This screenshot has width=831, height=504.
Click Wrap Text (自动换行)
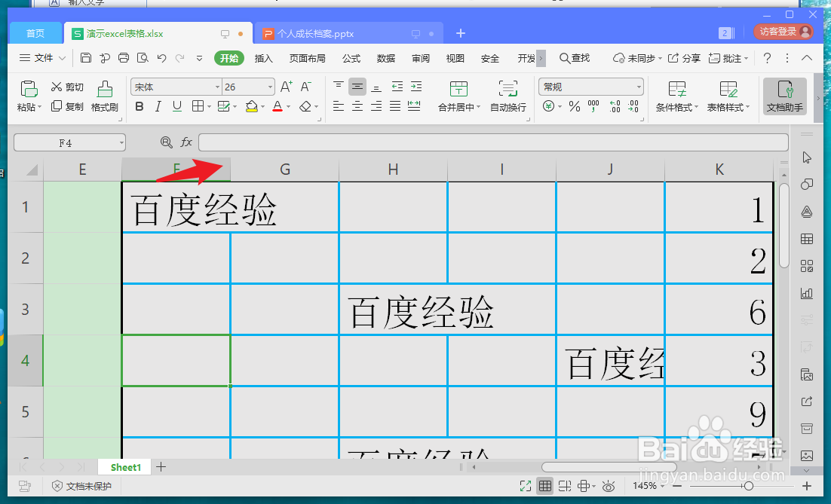tap(507, 96)
